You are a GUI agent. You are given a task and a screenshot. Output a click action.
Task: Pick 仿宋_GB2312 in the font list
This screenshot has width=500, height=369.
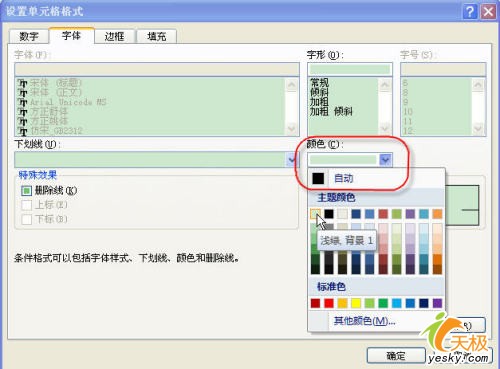[x=56, y=131]
